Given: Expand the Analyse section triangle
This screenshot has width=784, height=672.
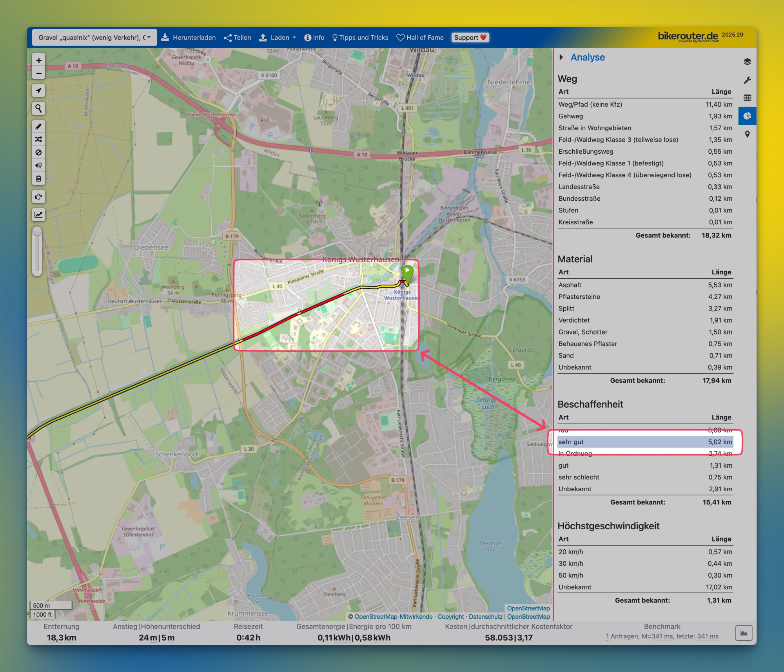Looking at the screenshot, I should point(561,57).
